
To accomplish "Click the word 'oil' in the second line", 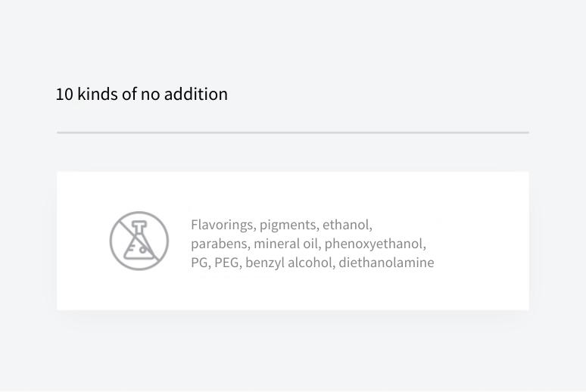I will point(310,244).
